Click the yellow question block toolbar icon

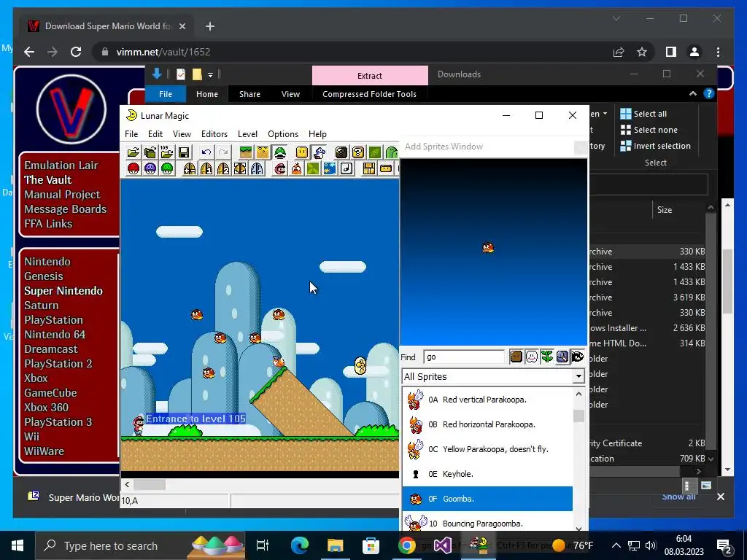pos(357,152)
